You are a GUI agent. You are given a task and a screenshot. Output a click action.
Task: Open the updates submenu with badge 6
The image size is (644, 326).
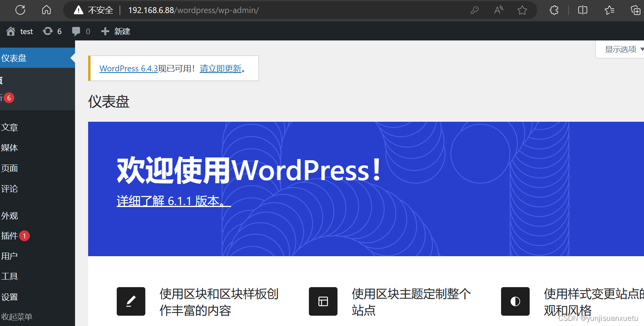(8, 98)
